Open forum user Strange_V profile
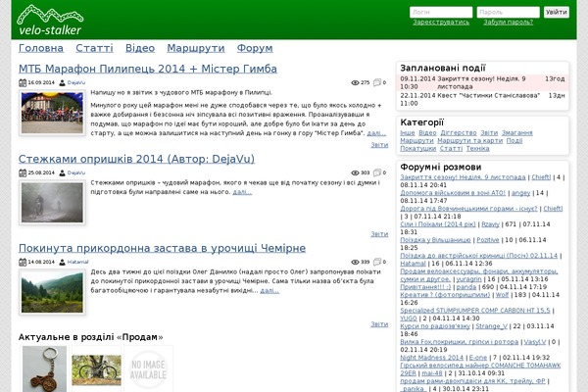This screenshot has width=588, height=392. pos(491,326)
